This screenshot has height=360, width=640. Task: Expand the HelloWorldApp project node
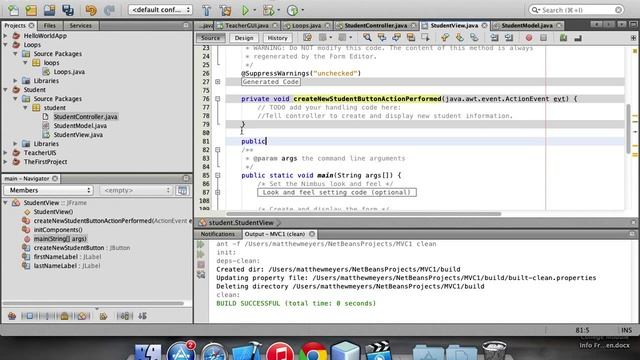[5, 36]
